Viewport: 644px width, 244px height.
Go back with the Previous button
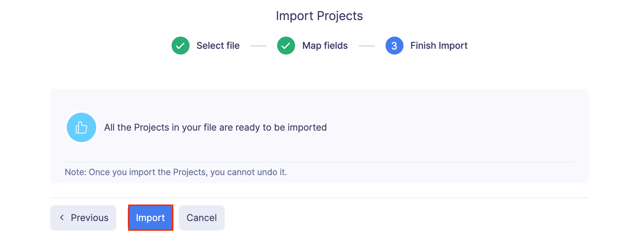click(x=83, y=217)
